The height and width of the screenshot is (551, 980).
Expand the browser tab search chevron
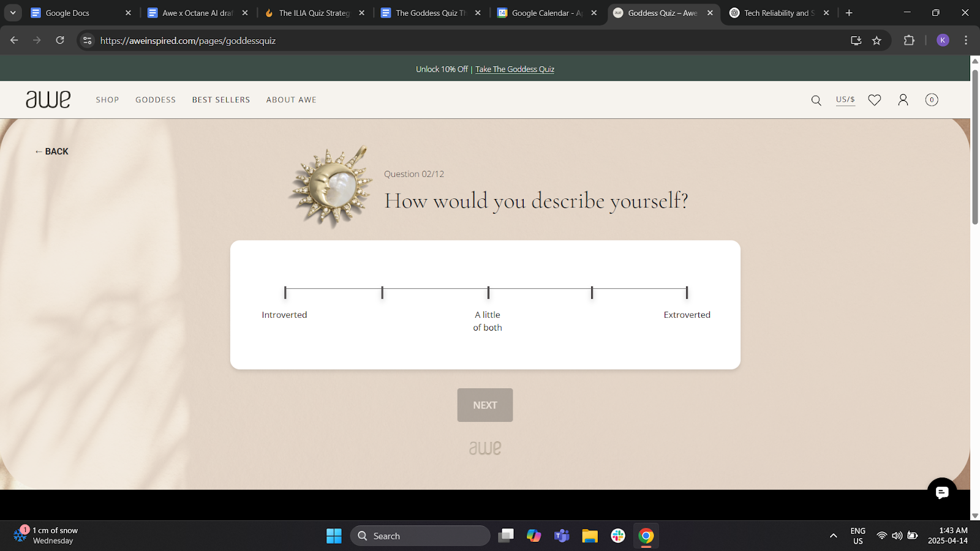click(12, 12)
